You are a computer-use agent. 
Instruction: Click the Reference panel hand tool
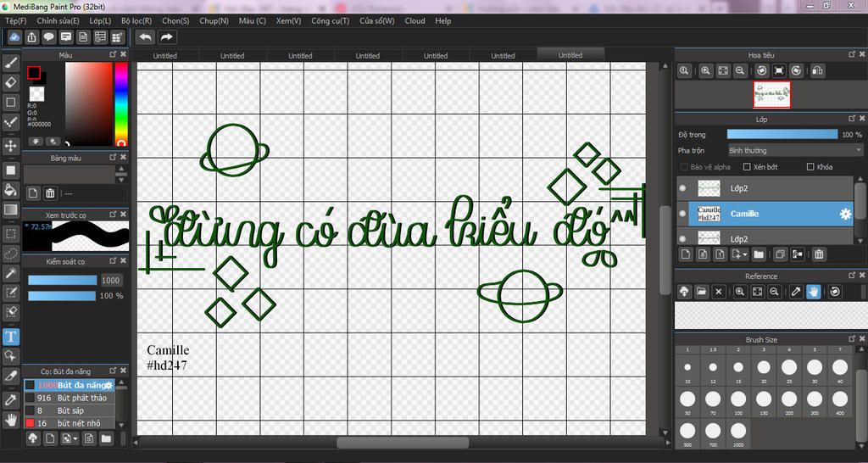(813, 292)
